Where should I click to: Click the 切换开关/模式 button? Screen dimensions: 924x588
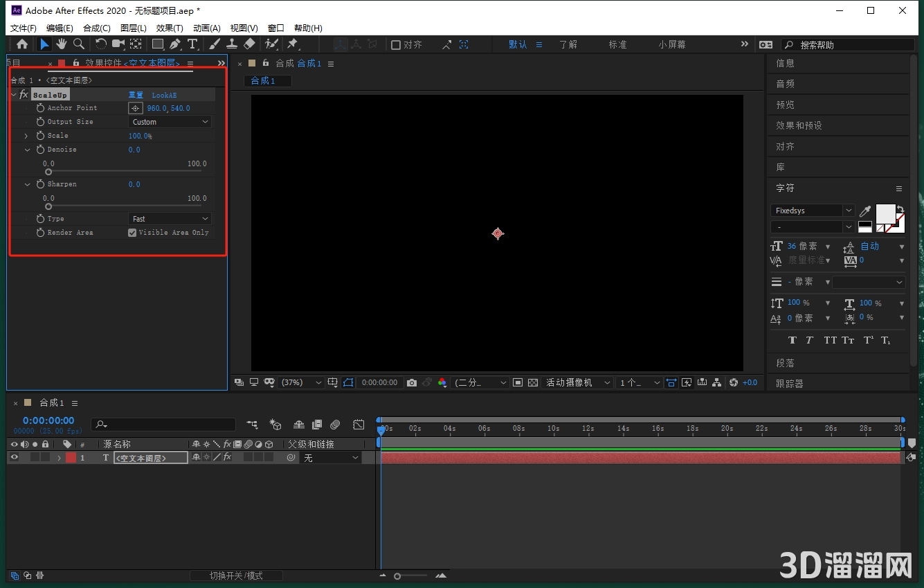tap(236, 576)
